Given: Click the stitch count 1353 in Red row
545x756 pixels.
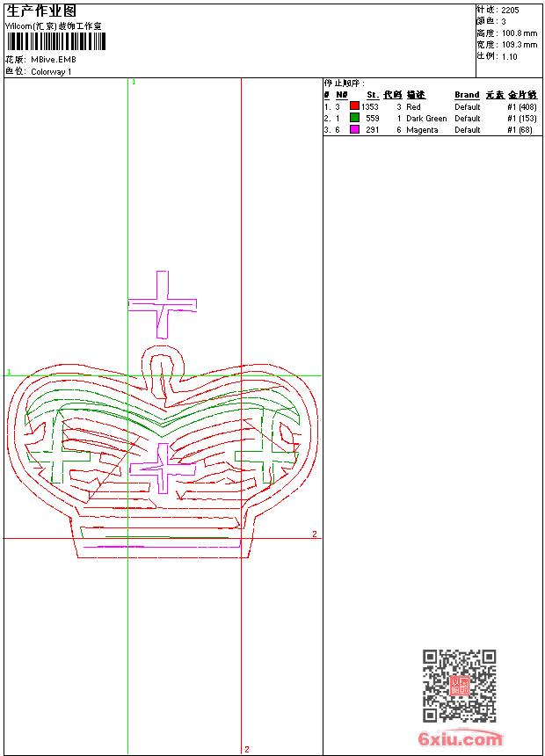Looking at the screenshot, I should pos(370,107).
